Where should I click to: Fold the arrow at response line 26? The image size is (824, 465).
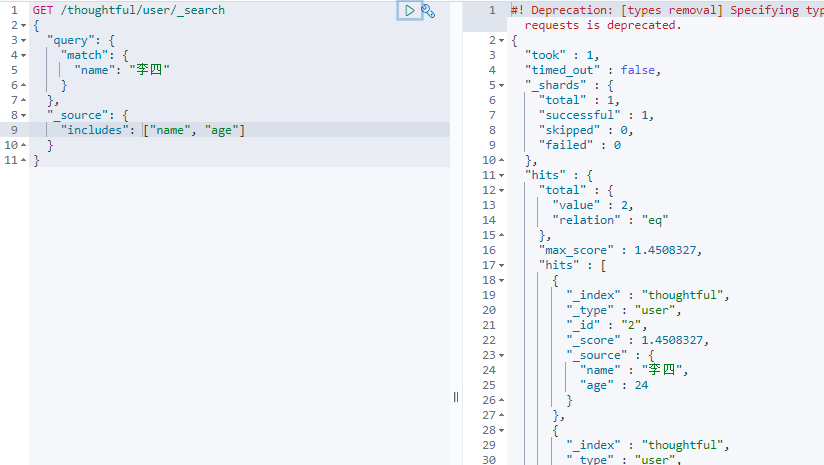(x=501, y=400)
